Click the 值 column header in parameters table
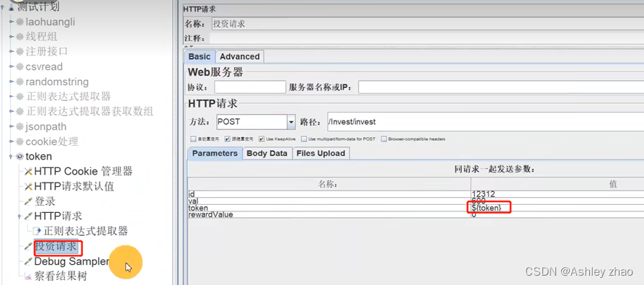Screen dimensions: 644x285 click(558, 185)
